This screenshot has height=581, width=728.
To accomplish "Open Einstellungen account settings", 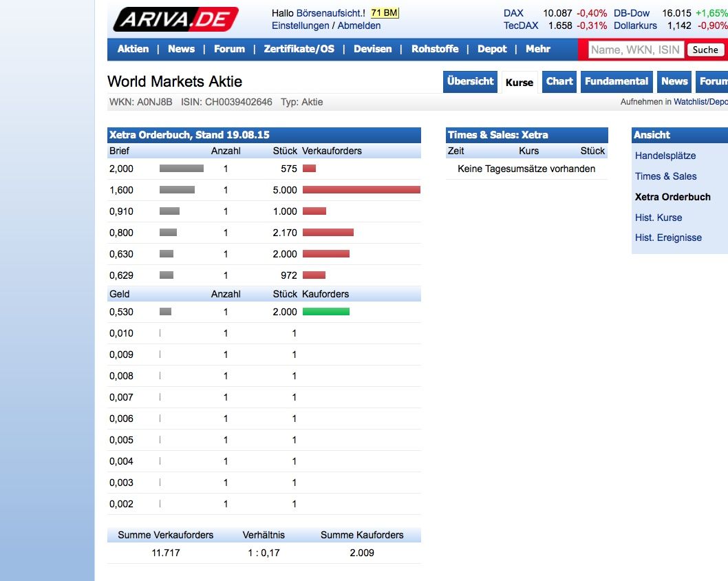I will click(x=300, y=25).
